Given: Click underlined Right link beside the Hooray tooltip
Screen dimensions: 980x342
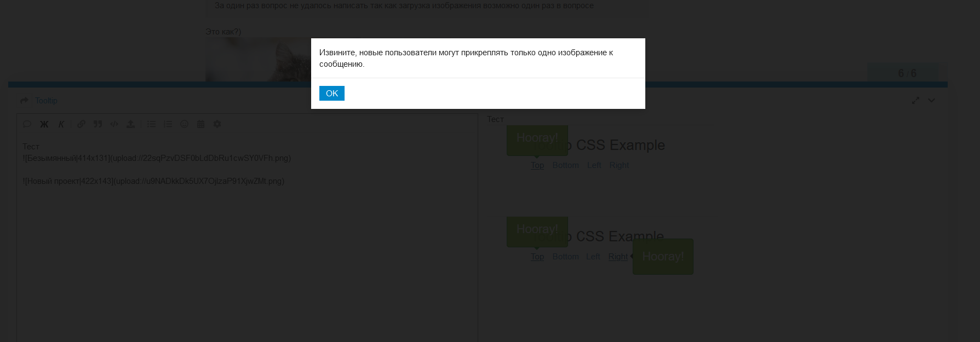Looking at the screenshot, I should 618,257.
